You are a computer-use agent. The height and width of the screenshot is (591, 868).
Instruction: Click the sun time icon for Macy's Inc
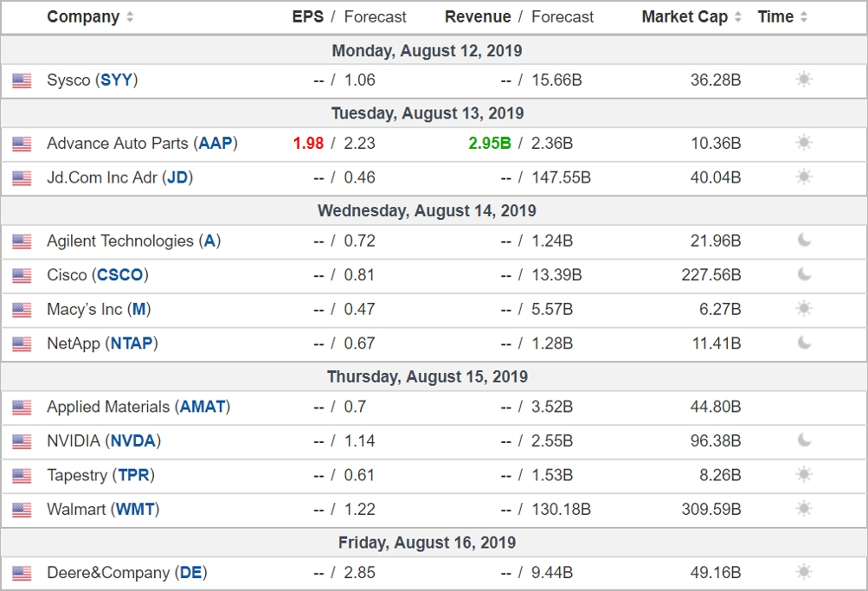pos(804,308)
